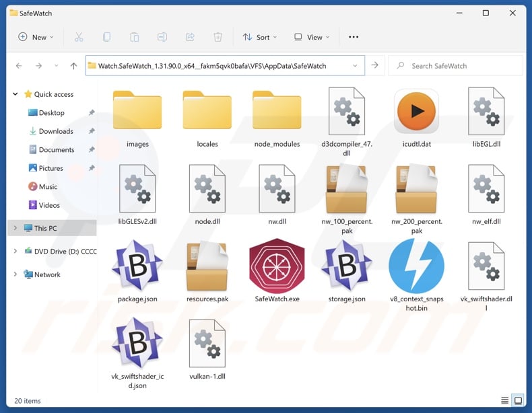Screen dimensions: 532x413
Task: Switch to details view layout
Action: [504, 400]
